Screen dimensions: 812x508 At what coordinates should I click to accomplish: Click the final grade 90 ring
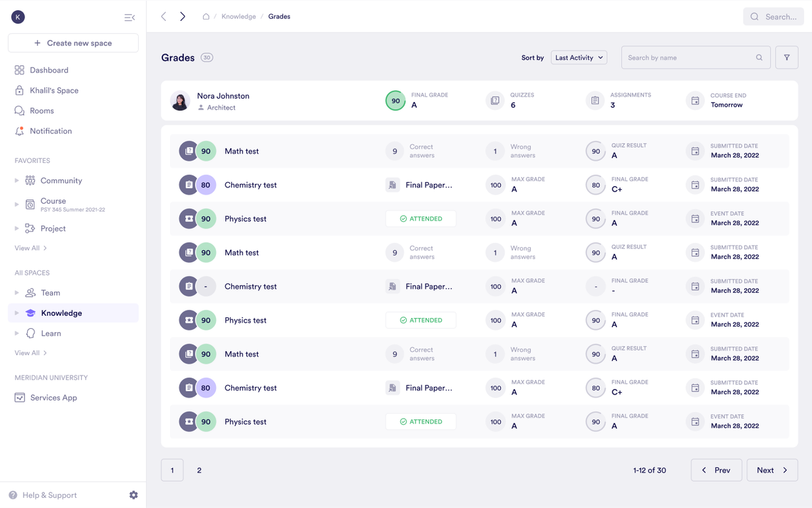click(395, 101)
